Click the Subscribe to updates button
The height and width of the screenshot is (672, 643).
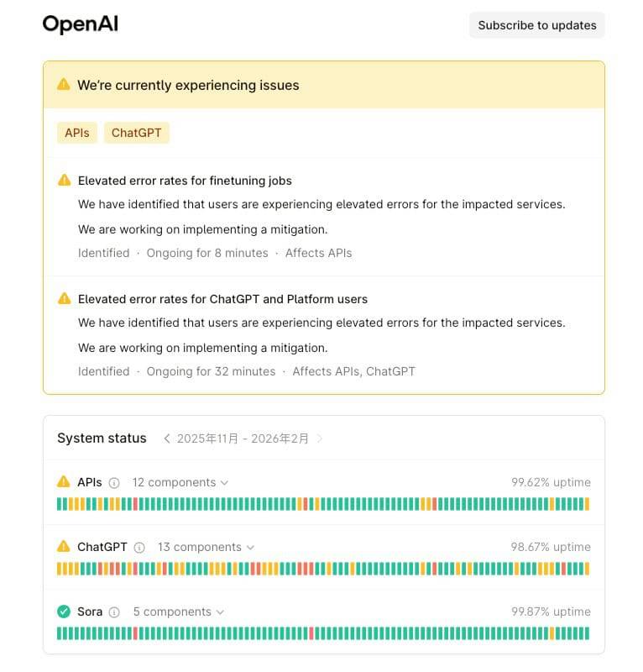coord(536,25)
